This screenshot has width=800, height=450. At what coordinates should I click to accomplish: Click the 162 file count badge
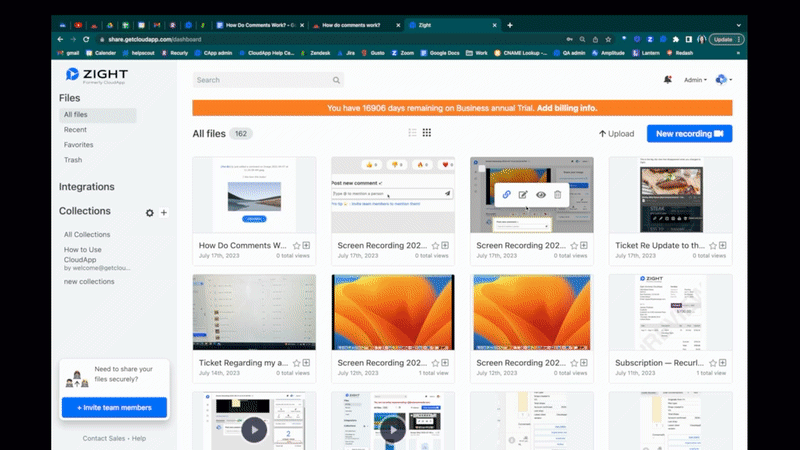241,134
